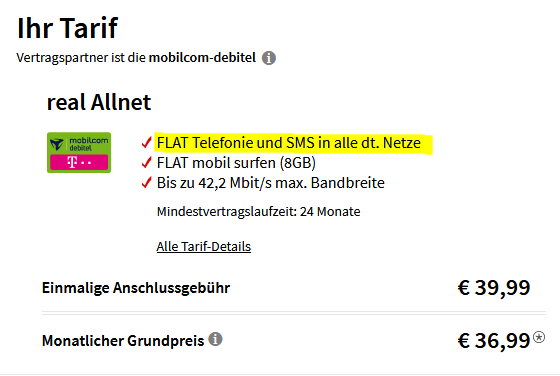This screenshot has height=376, width=560.
Task: Click red checkmark before FLAT mobil surfen
Action: [x=146, y=162]
